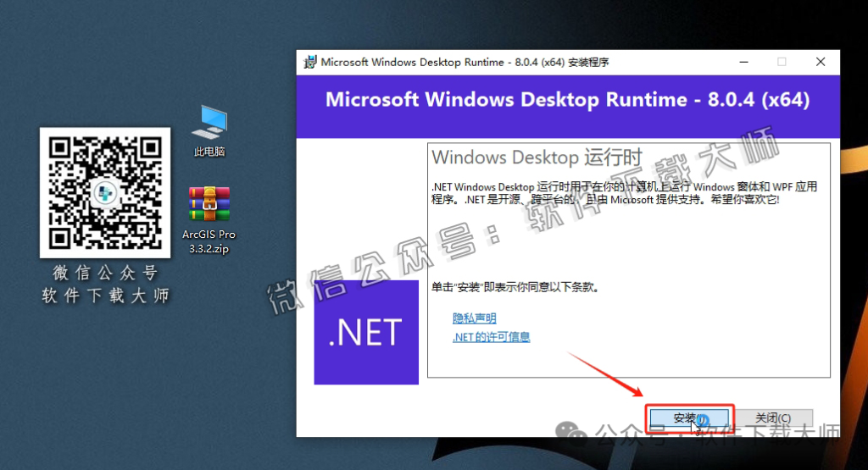Click the QR code image on the desktop
Image resolution: width=868 pixels, height=470 pixels.
[105, 192]
